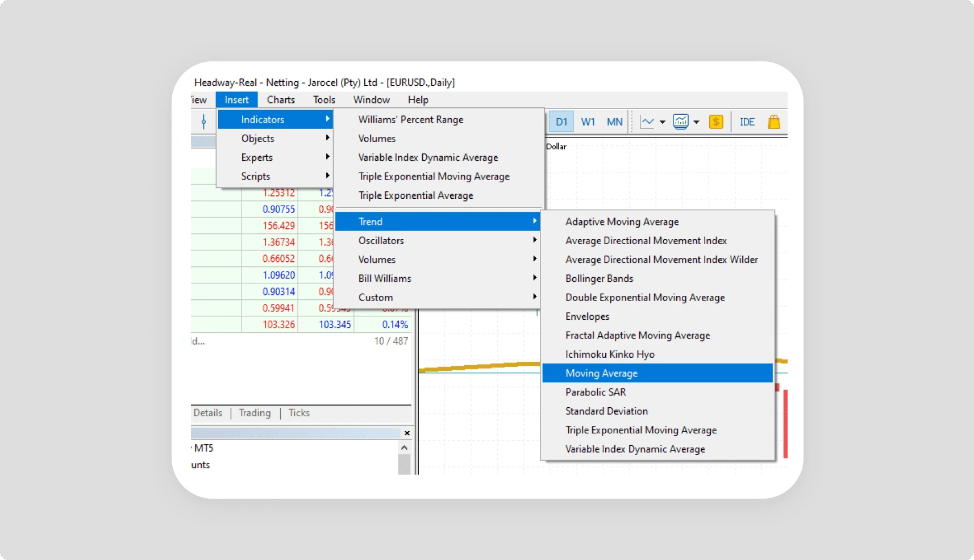974x560 pixels.
Task: Click the vertical line tool icon
Action: pyautogui.click(x=203, y=122)
